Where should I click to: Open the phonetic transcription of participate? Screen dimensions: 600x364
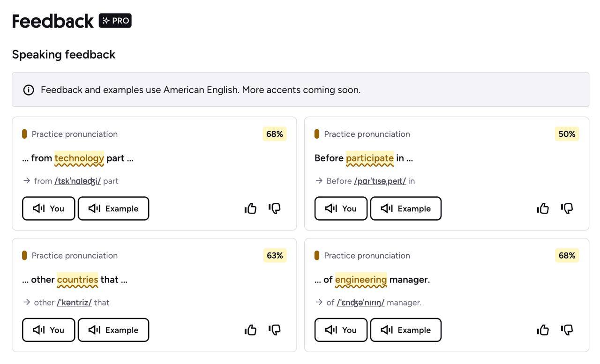[x=380, y=181]
